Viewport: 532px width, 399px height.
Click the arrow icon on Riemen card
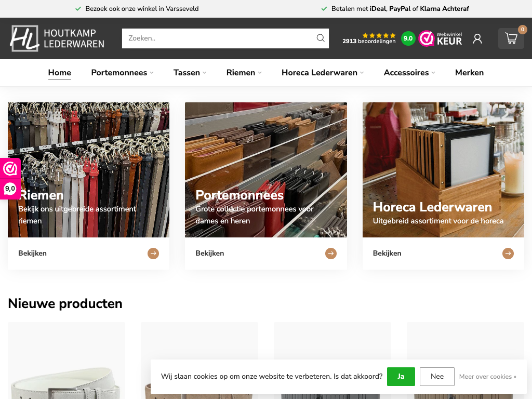(153, 254)
